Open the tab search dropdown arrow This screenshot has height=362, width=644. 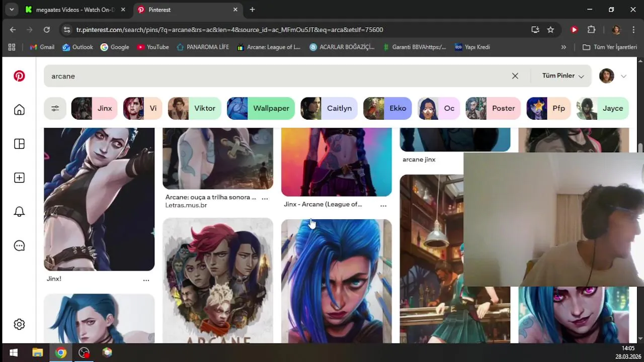click(x=12, y=10)
